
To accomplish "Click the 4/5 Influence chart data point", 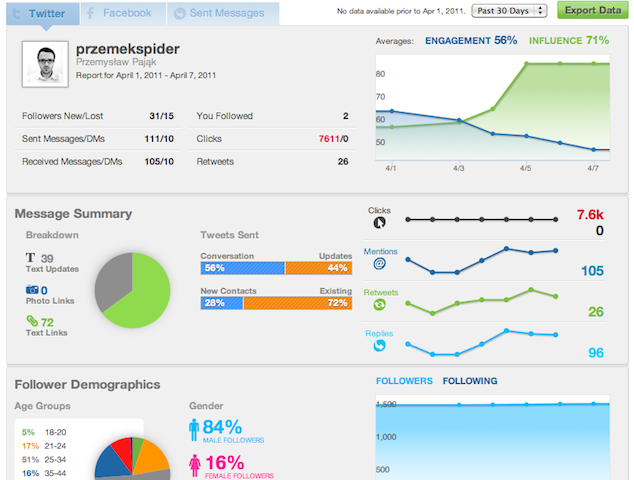I will click(x=526, y=63).
